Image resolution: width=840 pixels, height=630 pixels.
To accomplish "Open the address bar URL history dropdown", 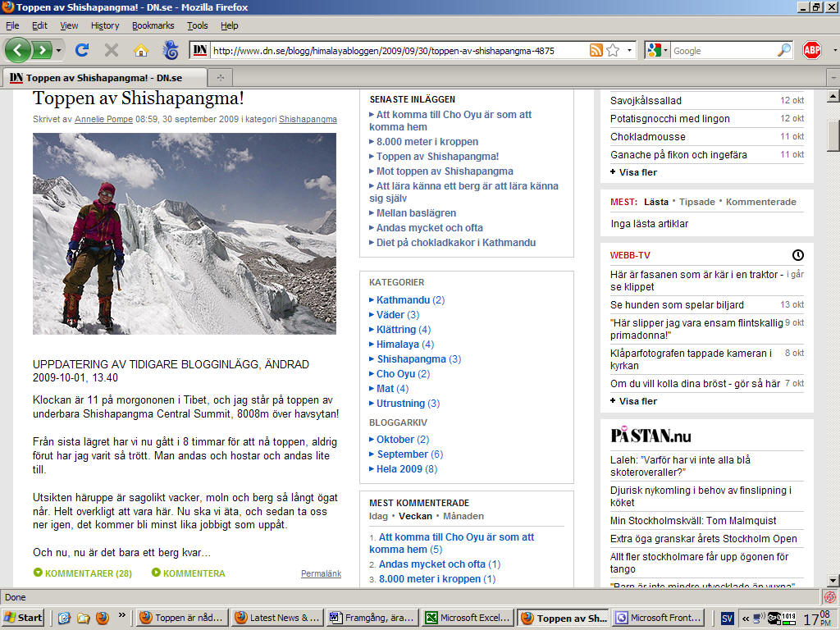I will [x=629, y=50].
